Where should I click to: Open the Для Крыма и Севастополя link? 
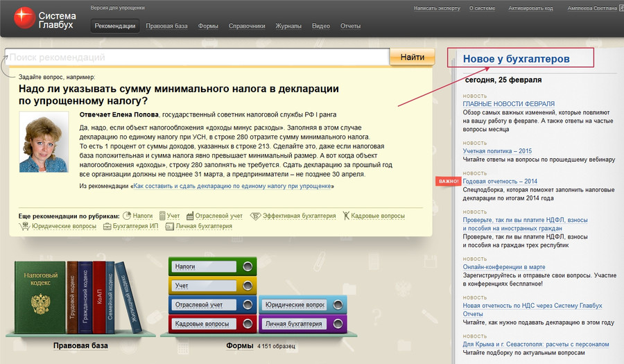tap(536, 344)
